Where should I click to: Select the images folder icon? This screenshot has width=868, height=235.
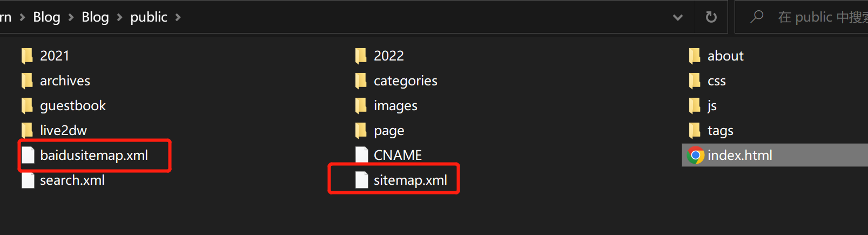point(361,105)
